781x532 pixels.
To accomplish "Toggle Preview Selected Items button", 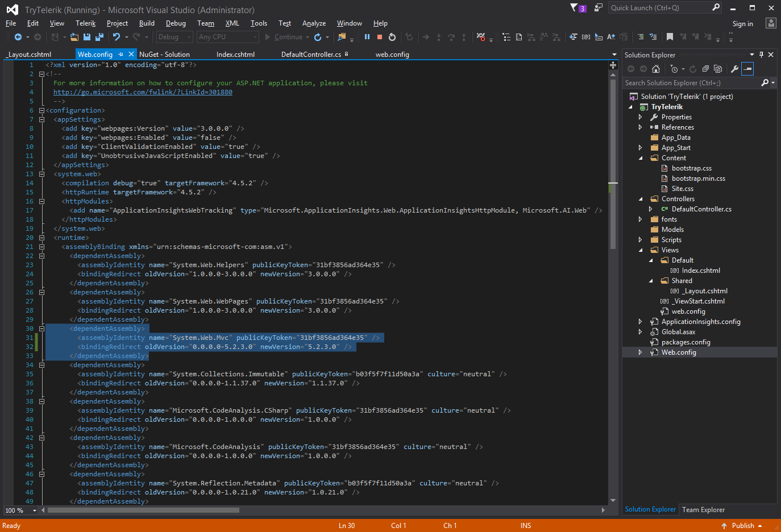I will click(748, 69).
